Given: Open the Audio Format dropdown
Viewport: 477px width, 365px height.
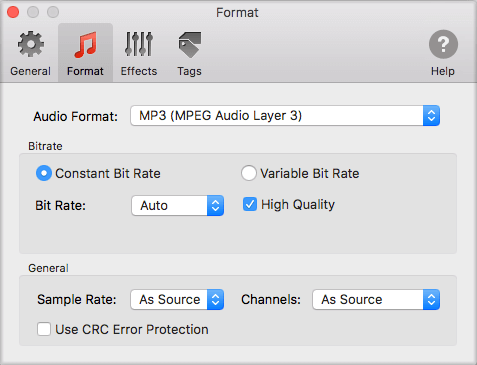Looking at the screenshot, I should (285, 116).
